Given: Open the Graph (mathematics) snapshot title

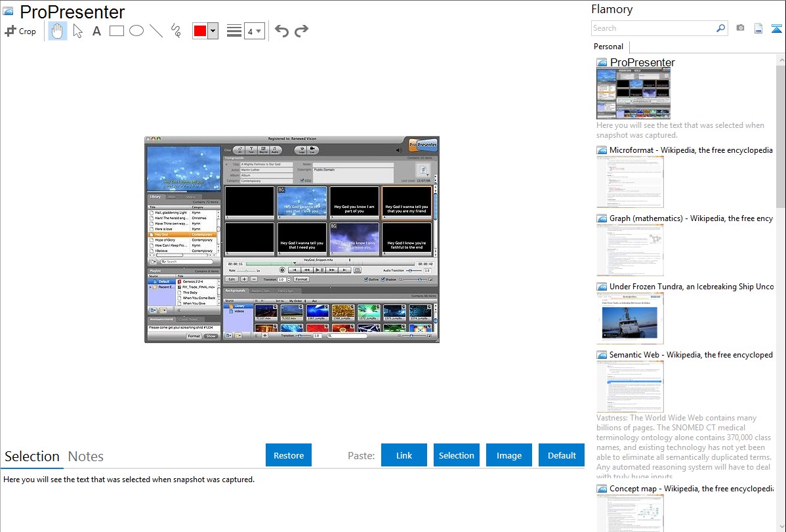Looking at the screenshot, I should (x=691, y=218).
